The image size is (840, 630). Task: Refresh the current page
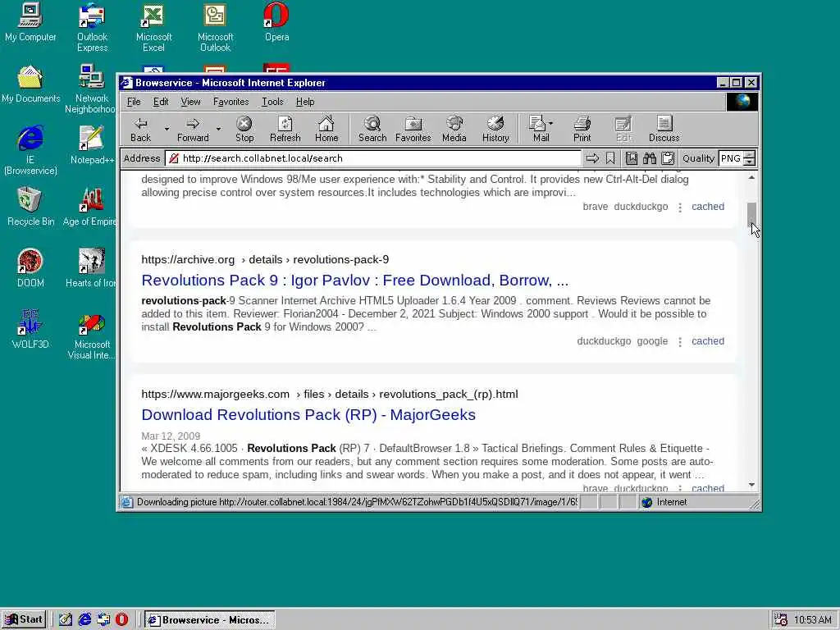285,129
